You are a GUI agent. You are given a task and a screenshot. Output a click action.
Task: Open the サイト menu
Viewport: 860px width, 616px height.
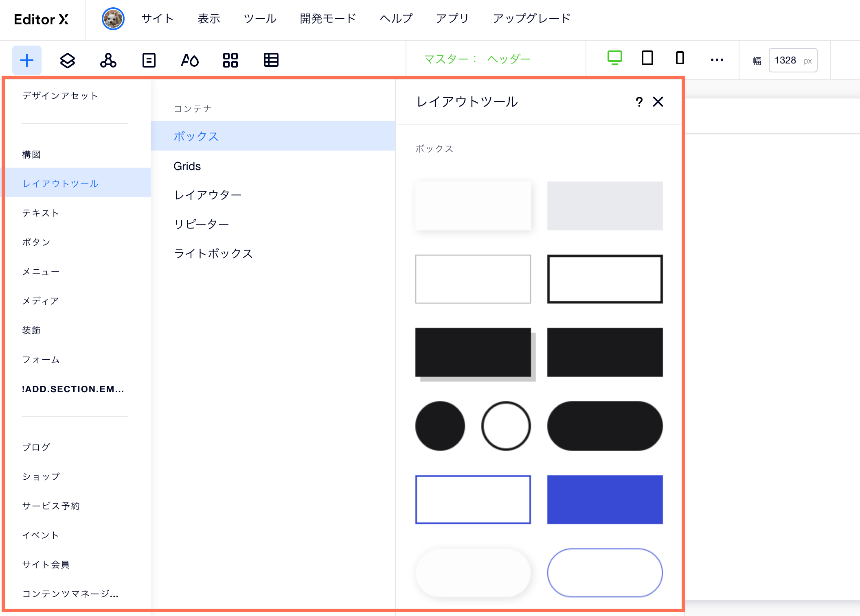(158, 19)
